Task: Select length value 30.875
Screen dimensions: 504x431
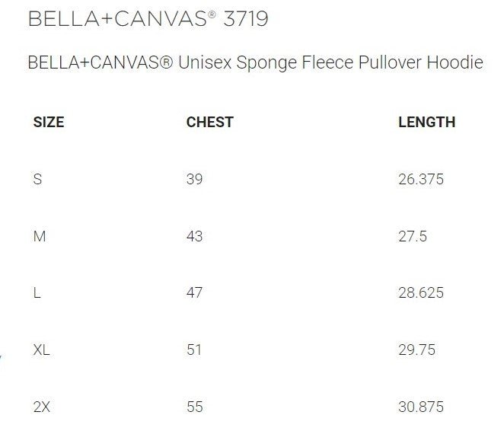Action: point(420,407)
